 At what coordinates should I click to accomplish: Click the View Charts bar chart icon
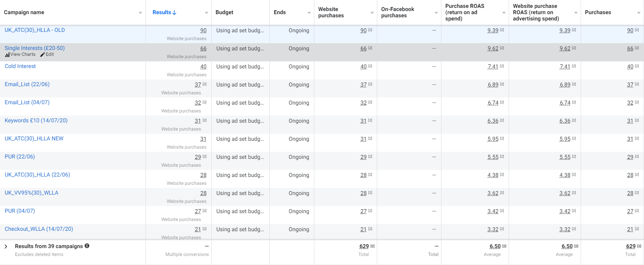pos(7,55)
